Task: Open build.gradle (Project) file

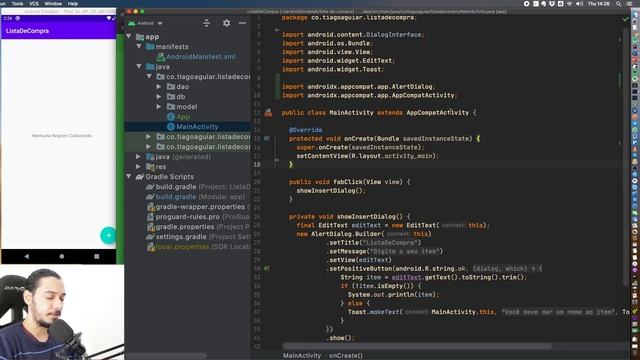Action: [x=198, y=187]
